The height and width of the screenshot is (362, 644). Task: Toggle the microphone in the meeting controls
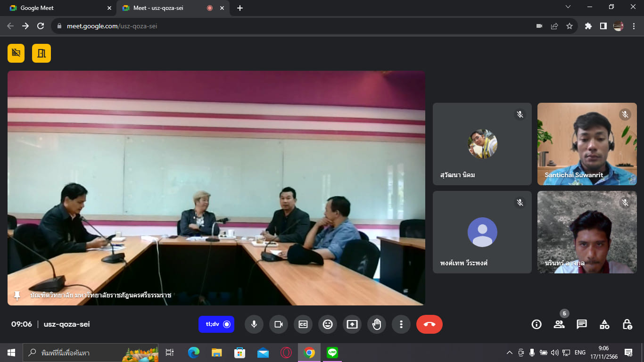(x=254, y=324)
